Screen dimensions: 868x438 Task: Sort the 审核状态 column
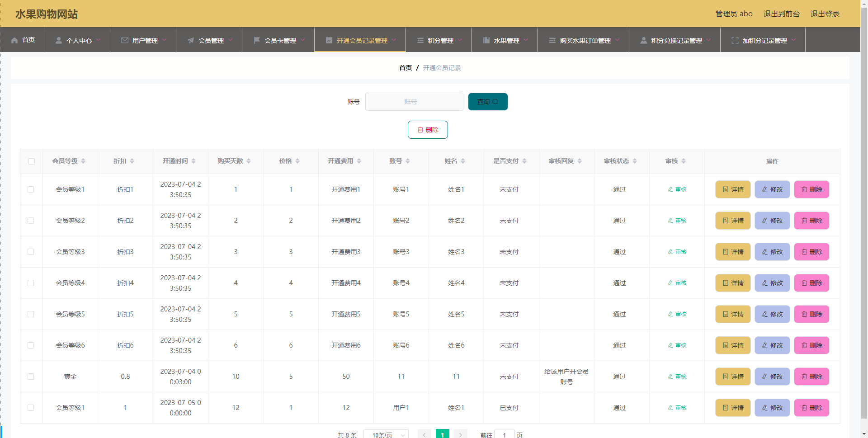click(635, 161)
